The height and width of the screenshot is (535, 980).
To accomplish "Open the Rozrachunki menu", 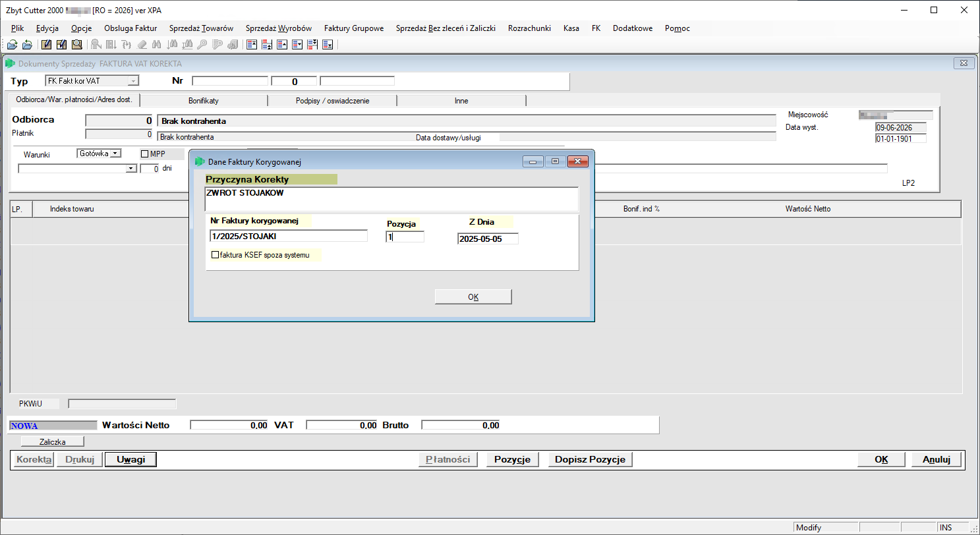I will pos(529,28).
